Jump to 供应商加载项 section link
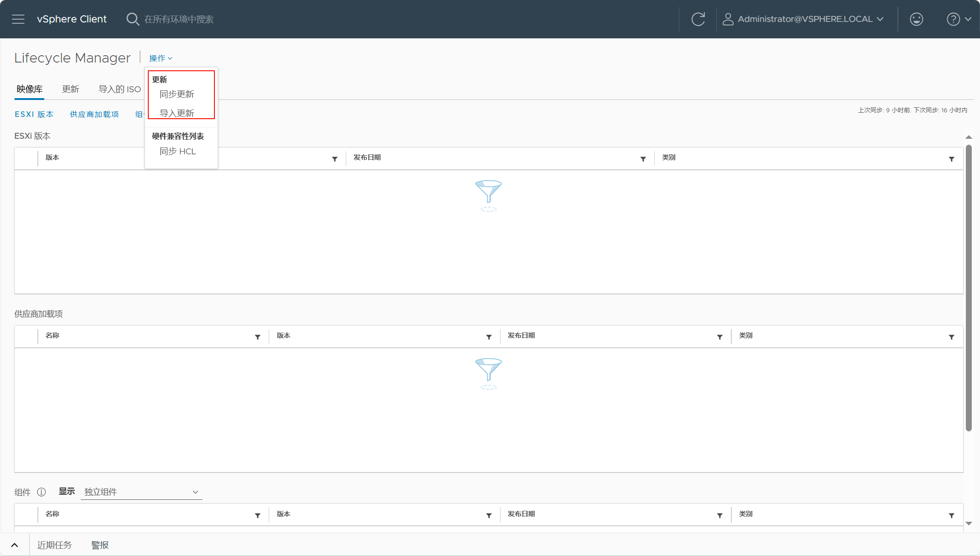Viewport: 980px width, 556px height. click(x=94, y=114)
